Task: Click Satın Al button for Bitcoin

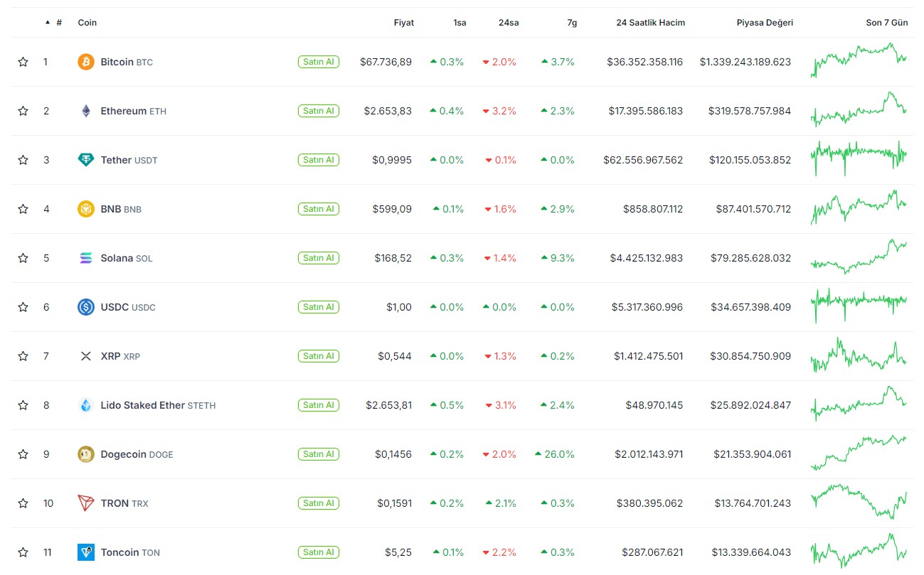Action: click(x=319, y=62)
